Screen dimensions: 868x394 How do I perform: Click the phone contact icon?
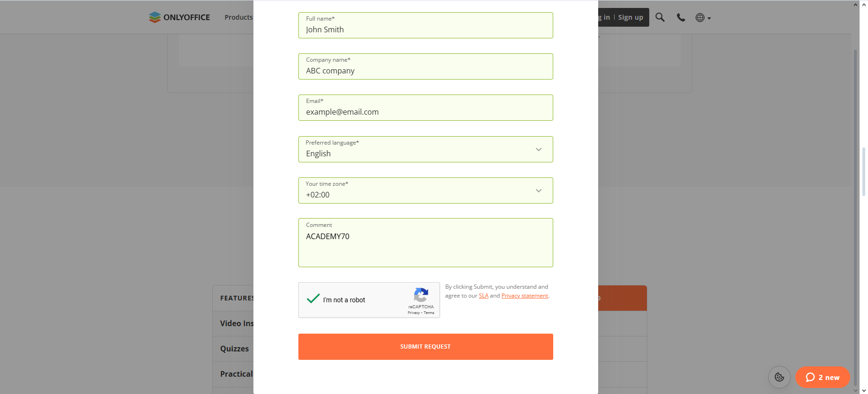click(x=681, y=17)
